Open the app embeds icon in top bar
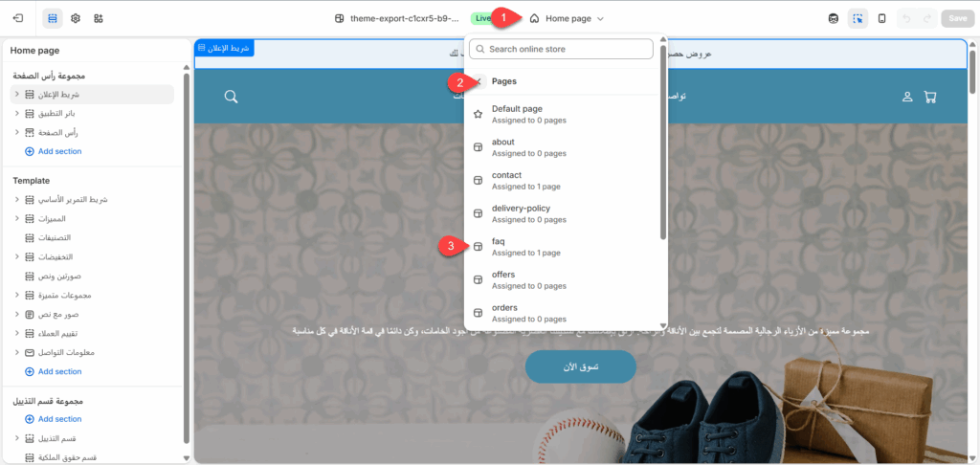 point(99,19)
